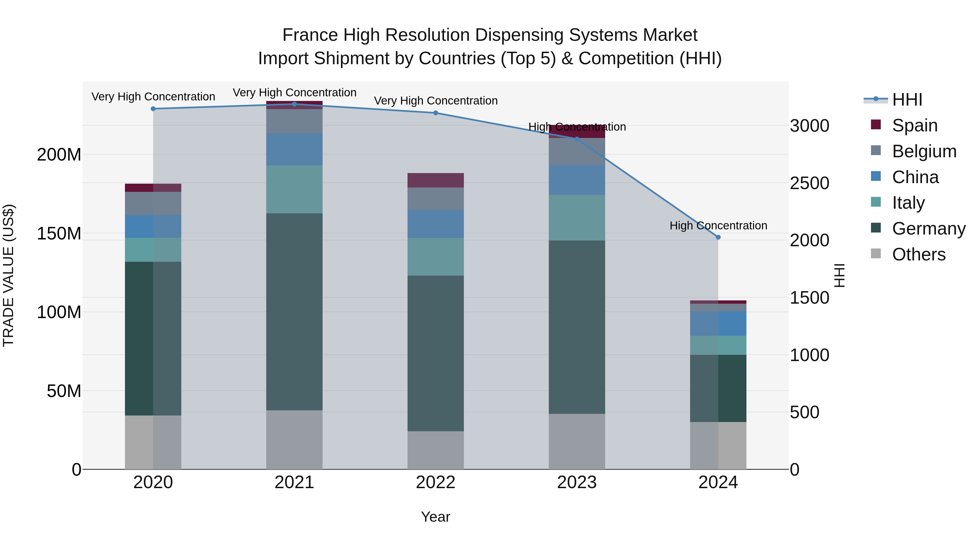This screenshot has height=551, width=980.
Task: Click the Belgium legend color swatch
Action: (876, 150)
